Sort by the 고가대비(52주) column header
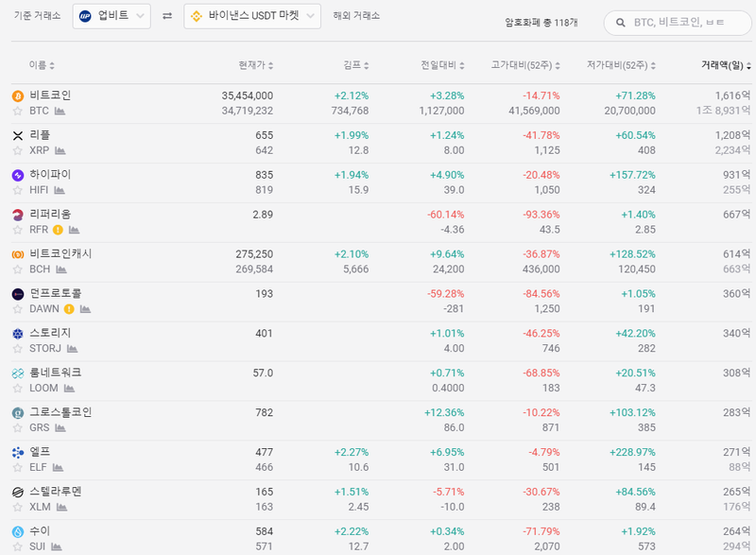The image size is (756, 555). point(525,65)
